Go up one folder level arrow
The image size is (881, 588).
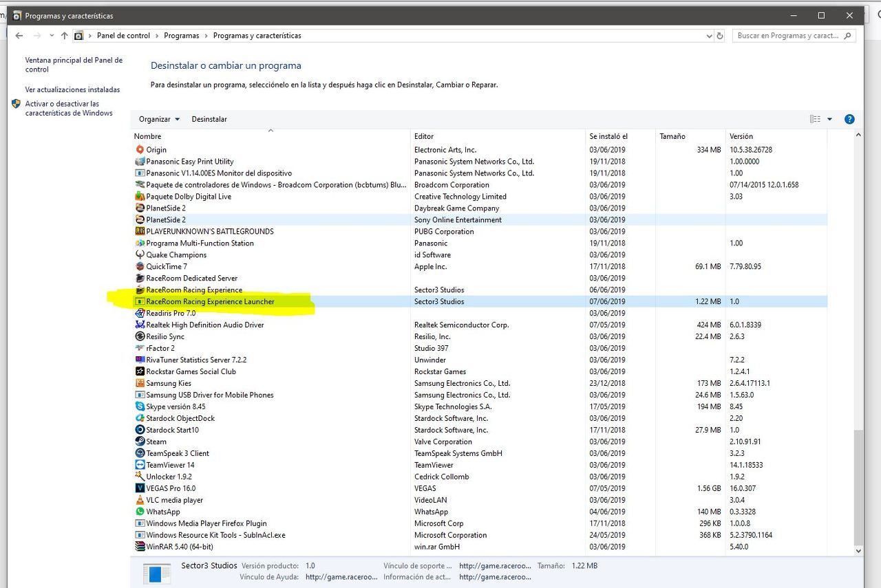(64, 36)
